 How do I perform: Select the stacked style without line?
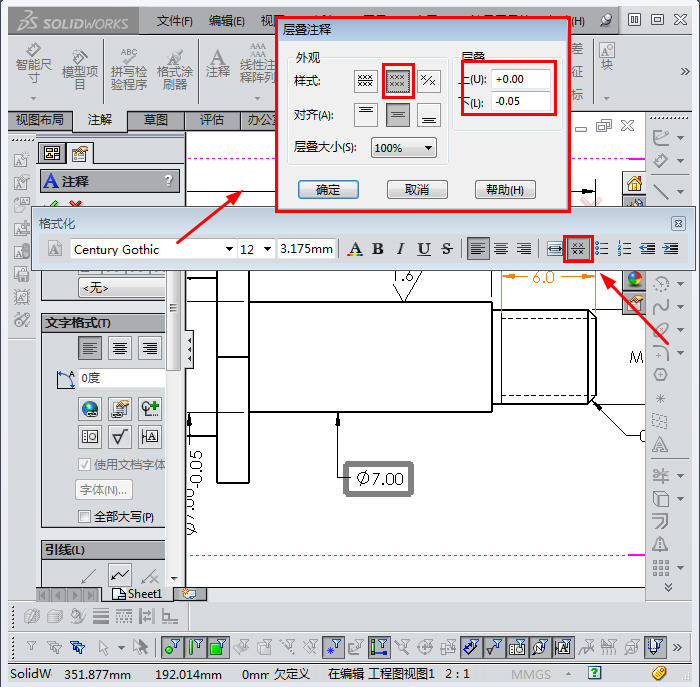398,81
